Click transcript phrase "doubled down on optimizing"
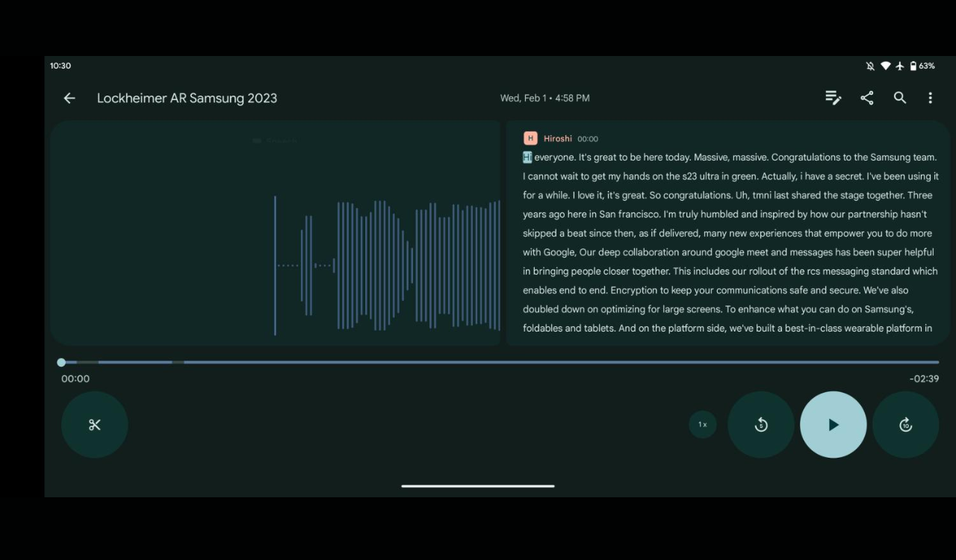Screen dimensions: 956x560 585,309
